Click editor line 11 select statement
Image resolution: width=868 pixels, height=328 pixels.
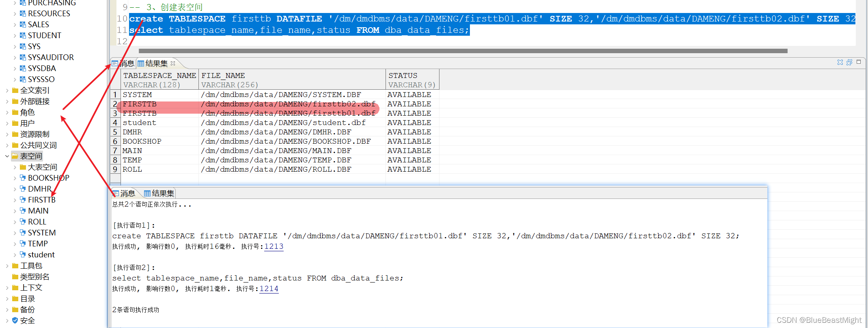tap(299, 30)
